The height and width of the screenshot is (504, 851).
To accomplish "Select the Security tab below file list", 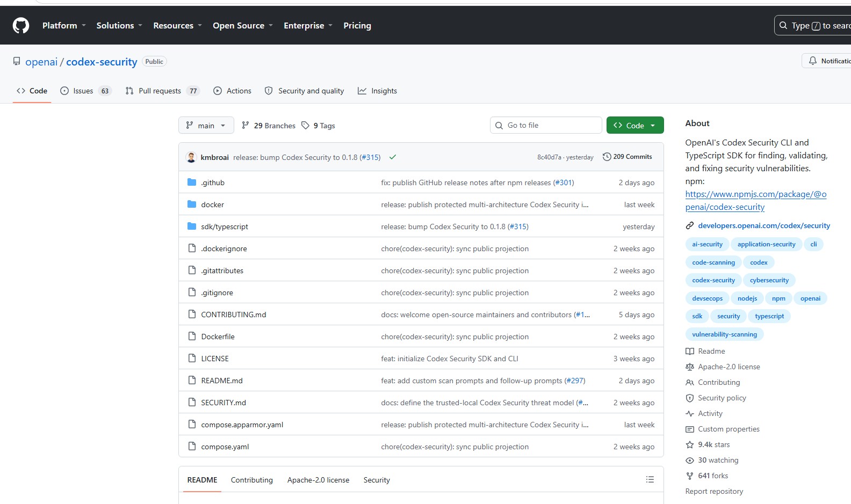I will (377, 480).
